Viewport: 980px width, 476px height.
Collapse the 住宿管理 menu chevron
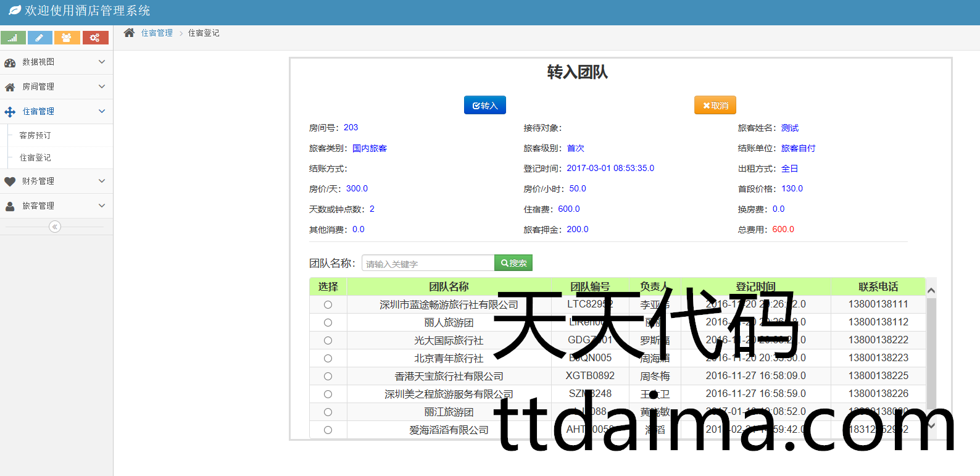point(102,111)
